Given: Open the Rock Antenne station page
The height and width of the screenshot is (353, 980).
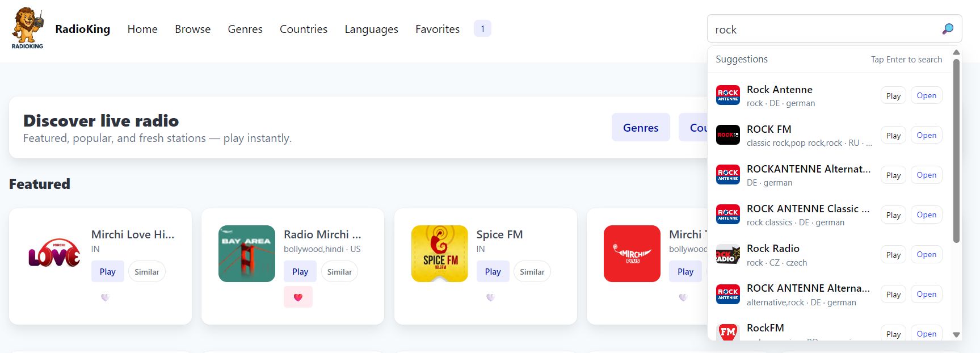Looking at the screenshot, I should (926, 96).
